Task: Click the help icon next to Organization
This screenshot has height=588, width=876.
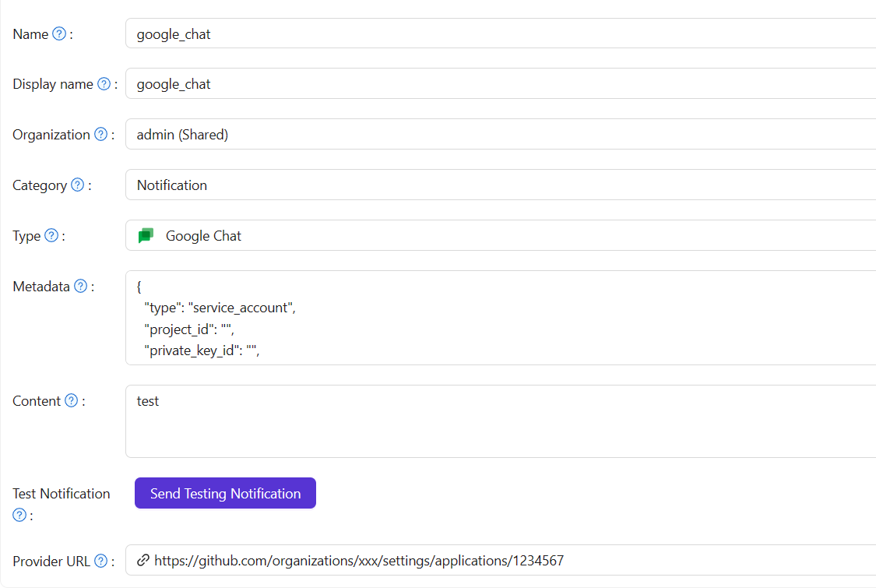Action: click(x=100, y=133)
